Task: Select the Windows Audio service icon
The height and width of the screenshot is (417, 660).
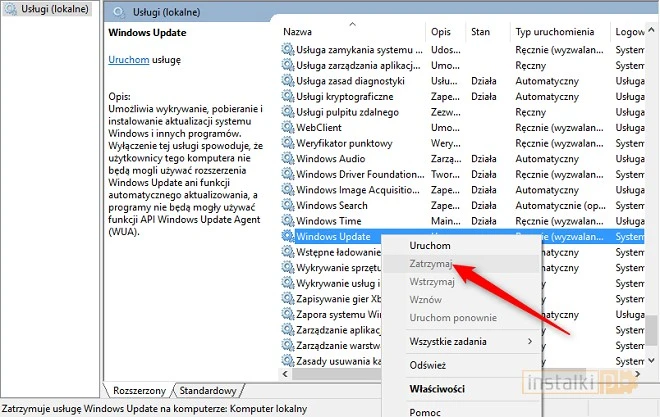Action: click(288, 159)
